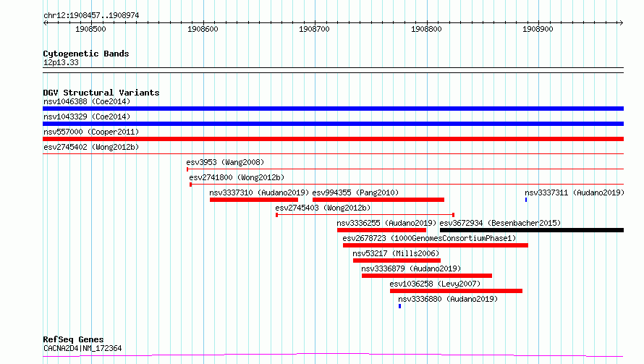
Task: Select the small blue nsv3336880 (Audano2019) marker
Action: [x=399, y=306]
